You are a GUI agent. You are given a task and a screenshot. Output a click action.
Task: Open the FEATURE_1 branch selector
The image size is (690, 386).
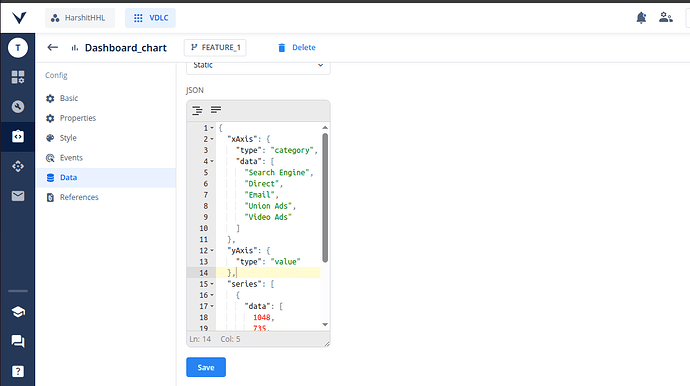pyautogui.click(x=215, y=48)
